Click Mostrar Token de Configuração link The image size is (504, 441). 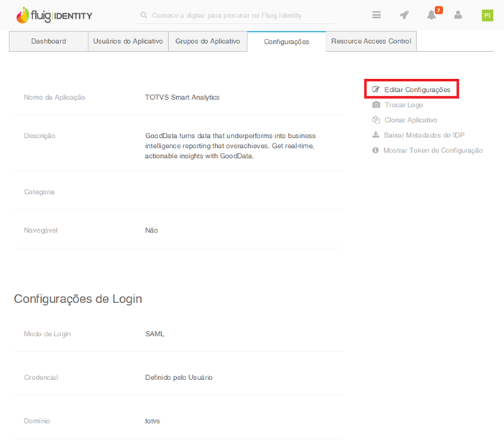(433, 150)
